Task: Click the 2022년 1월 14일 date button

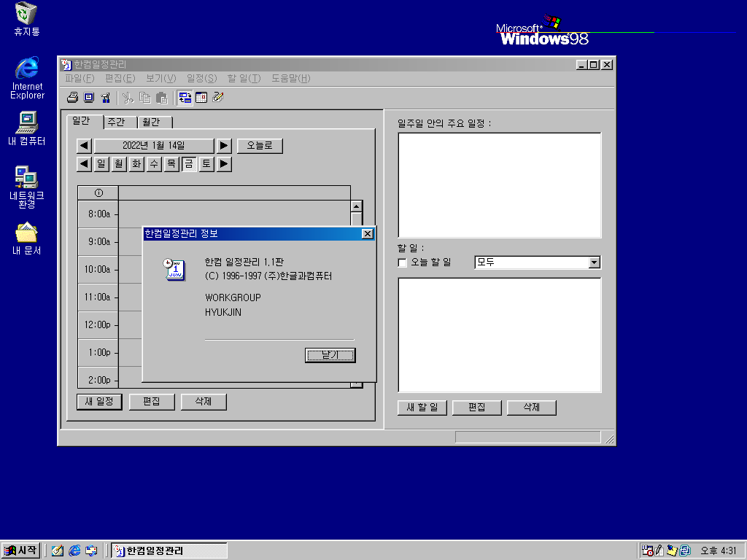Action: click(x=154, y=146)
